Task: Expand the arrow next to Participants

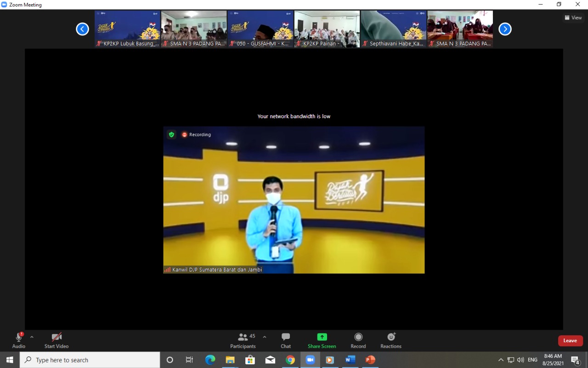Action: pos(265,337)
